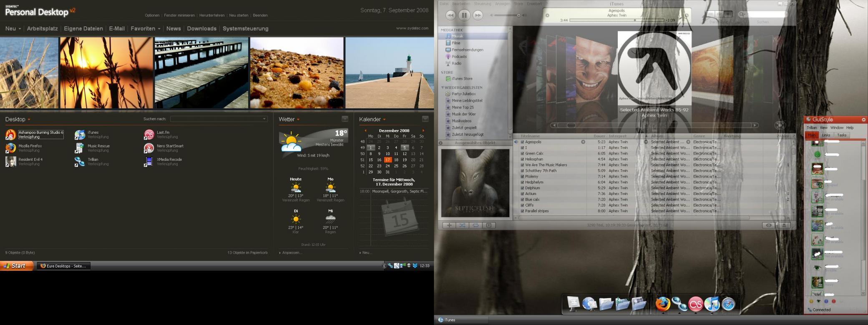Toggle shuffle button in iTunes bottom bar

pos(462,225)
